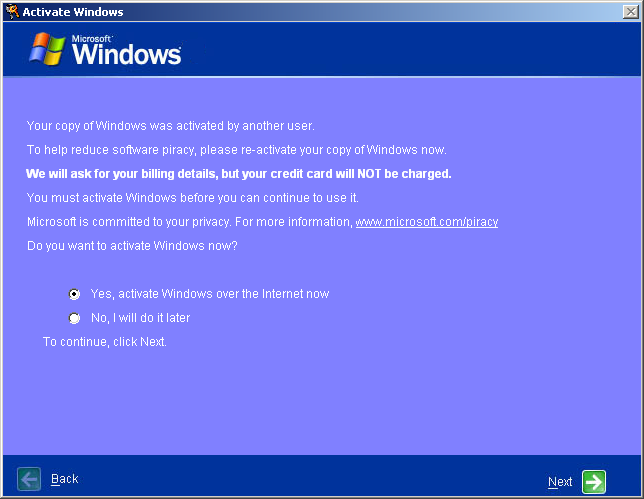Click 'Your copy of Windows was activated' text

(170, 126)
